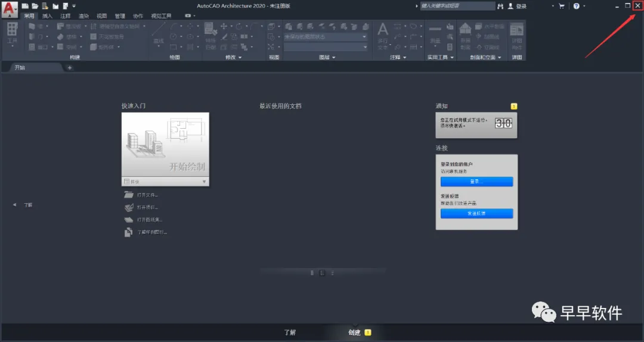Click the blue 登录 button in 连接 panel
Viewport: 644px width, 342px height.
click(x=476, y=182)
